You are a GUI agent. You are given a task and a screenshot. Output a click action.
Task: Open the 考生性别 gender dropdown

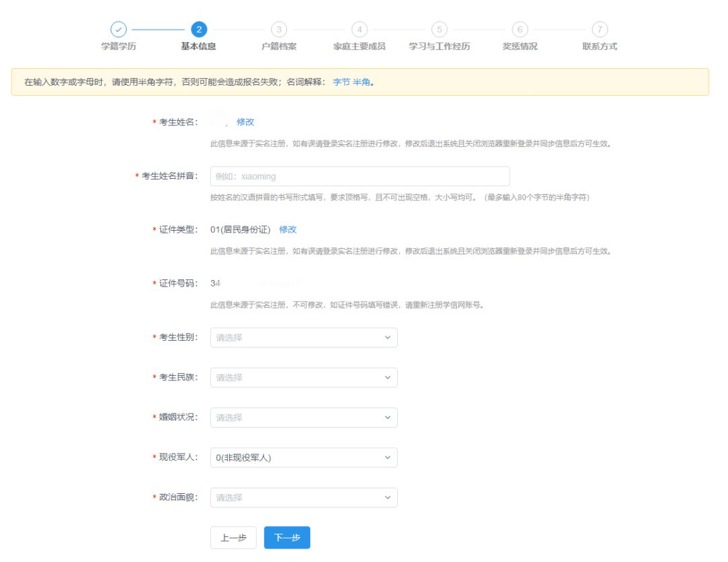pos(303,337)
